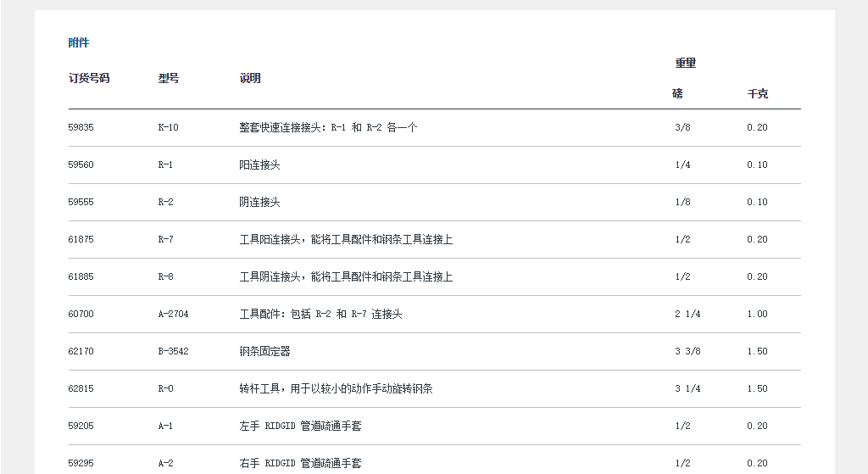Select the 型号 column header
868x474 pixels.
(169, 78)
